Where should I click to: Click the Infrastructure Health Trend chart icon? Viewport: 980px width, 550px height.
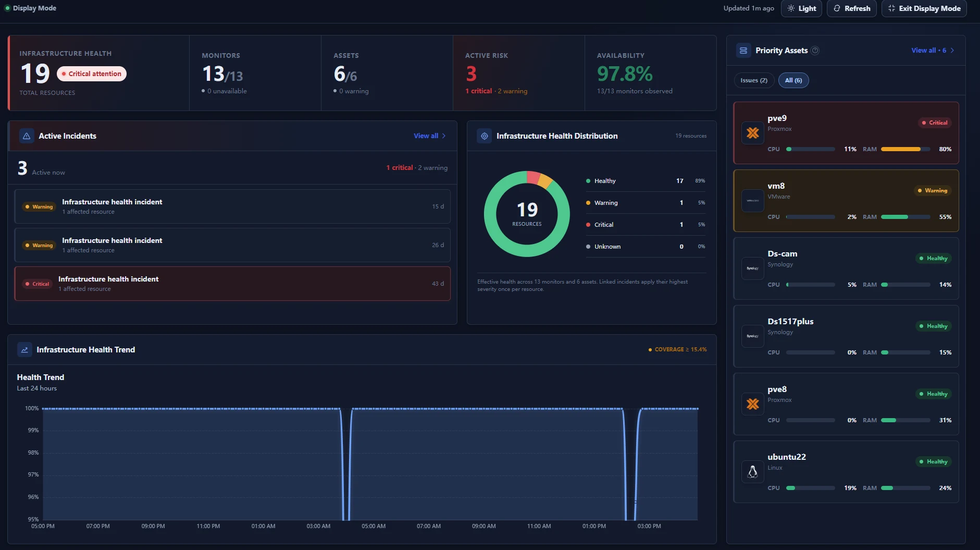pos(24,350)
